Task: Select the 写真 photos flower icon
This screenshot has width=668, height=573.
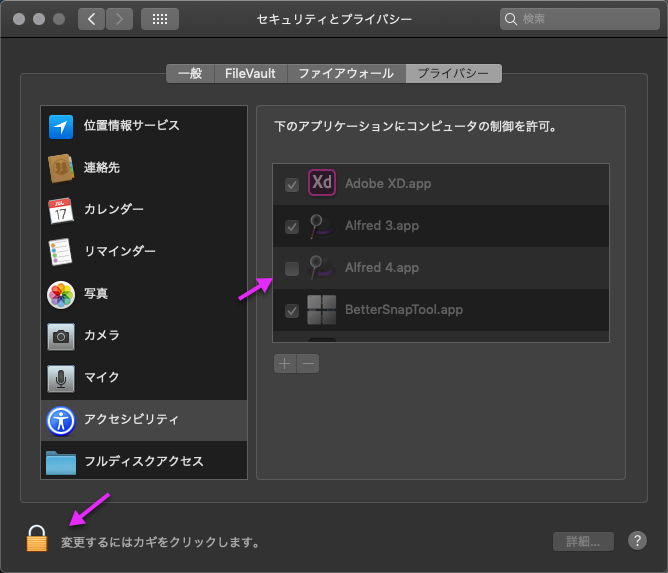Action: pos(61,294)
